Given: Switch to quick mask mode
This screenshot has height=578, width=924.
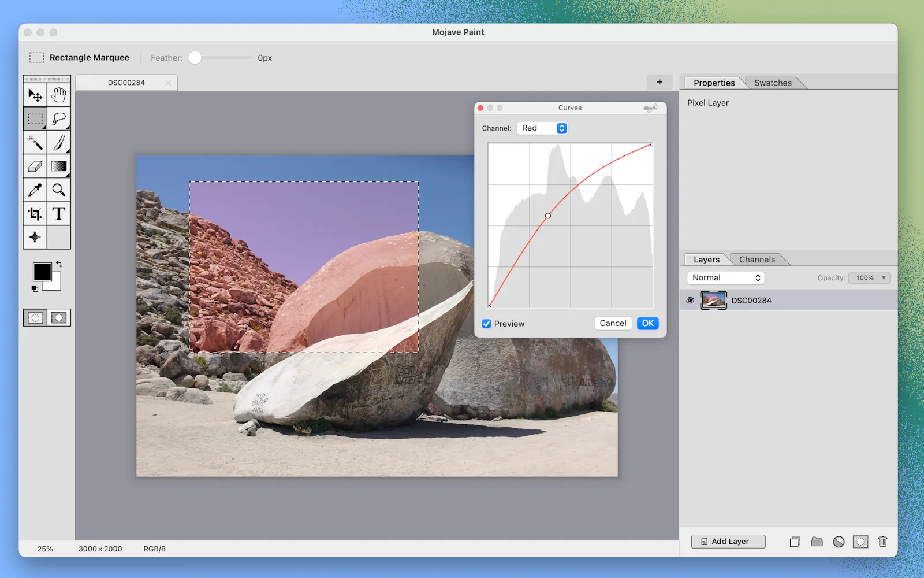Looking at the screenshot, I should (x=59, y=318).
